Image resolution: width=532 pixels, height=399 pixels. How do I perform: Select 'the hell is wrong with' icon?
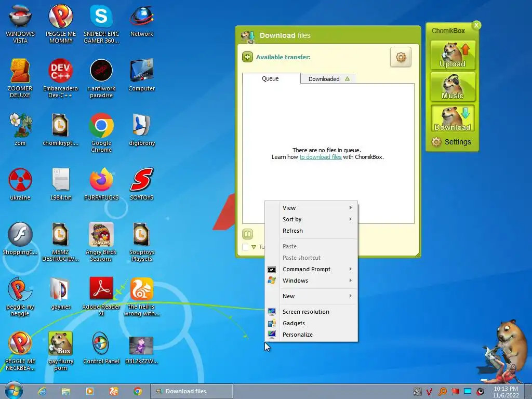[141, 297]
